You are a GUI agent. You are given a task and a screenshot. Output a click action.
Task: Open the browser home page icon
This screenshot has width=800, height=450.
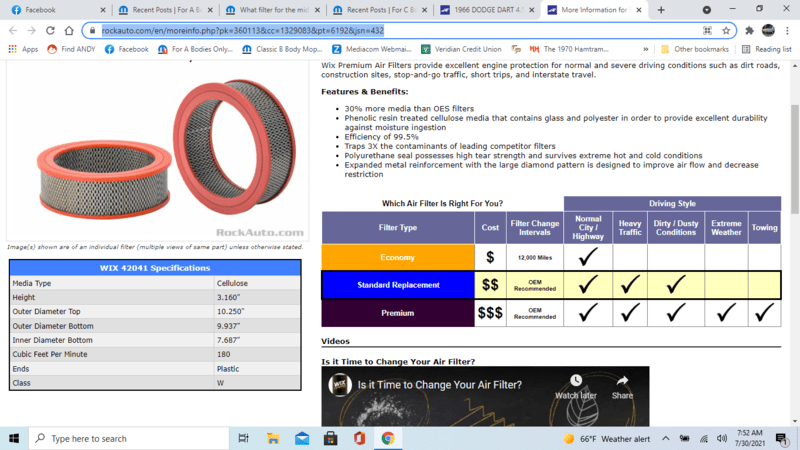[69, 31]
